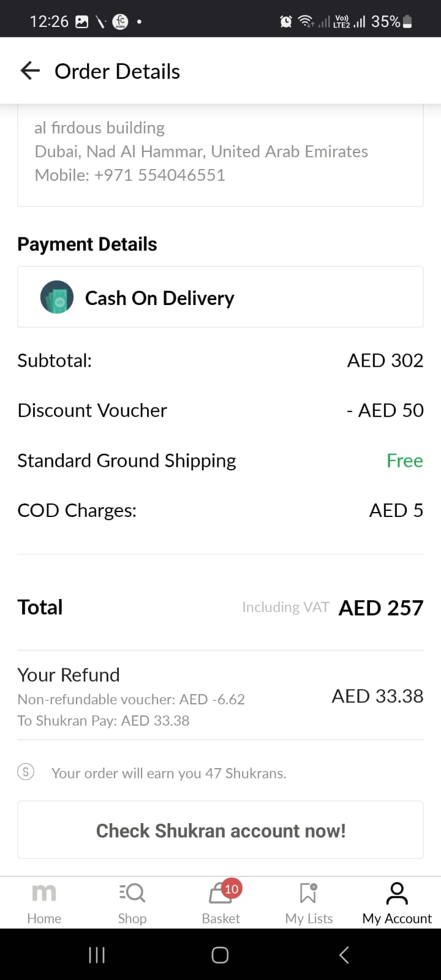Tap the Your Refund AED 33.38 amount
The height and width of the screenshot is (980, 441).
[377, 696]
